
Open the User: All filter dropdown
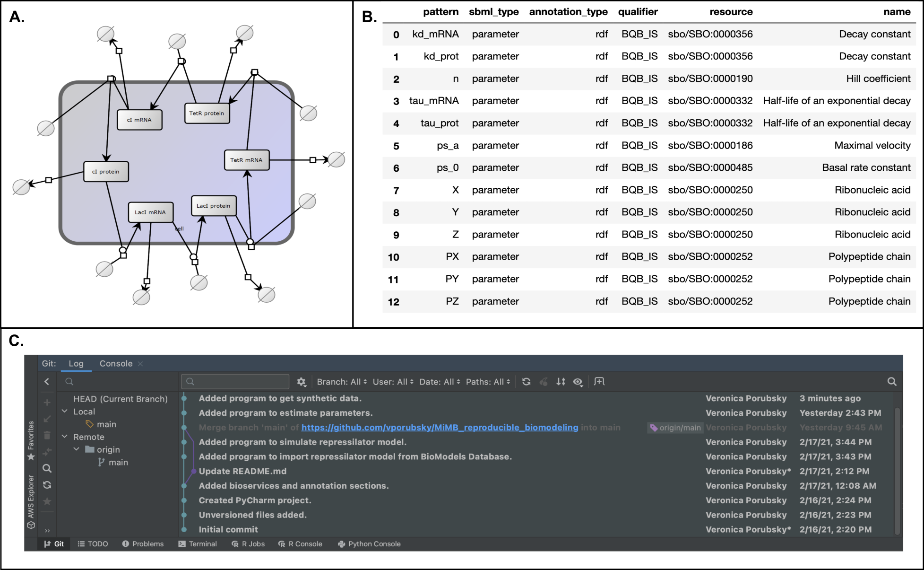pos(393,382)
